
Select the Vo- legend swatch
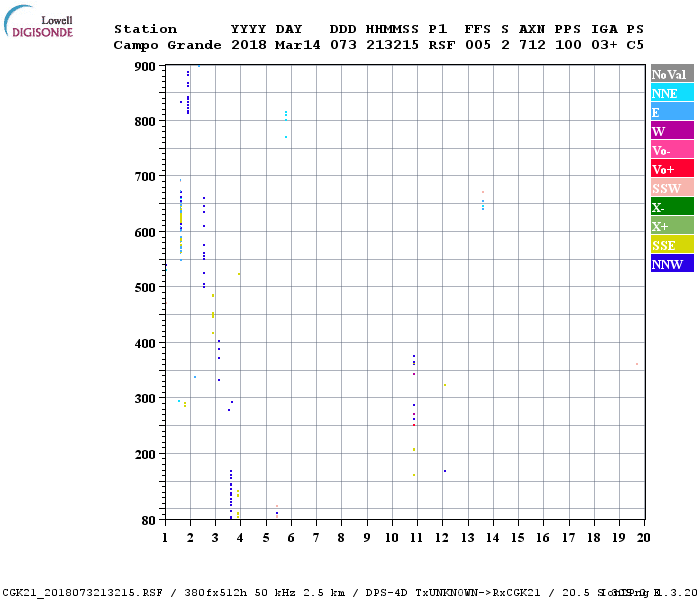(672, 150)
